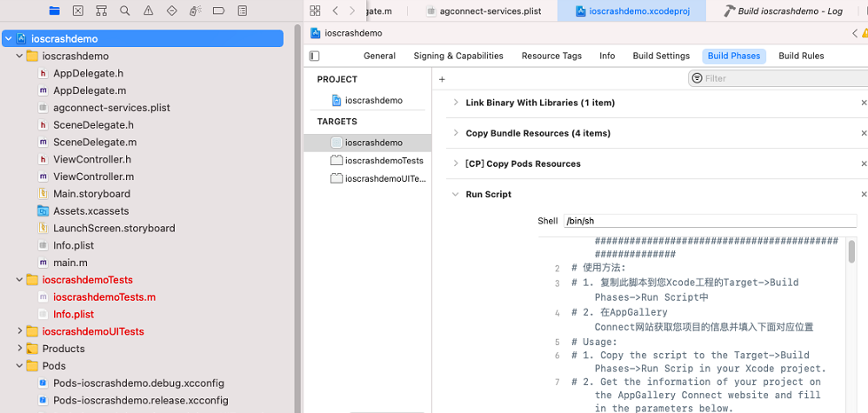Open the Symbol navigator icon
This screenshot has height=413, width=868.
coord(102,11)
